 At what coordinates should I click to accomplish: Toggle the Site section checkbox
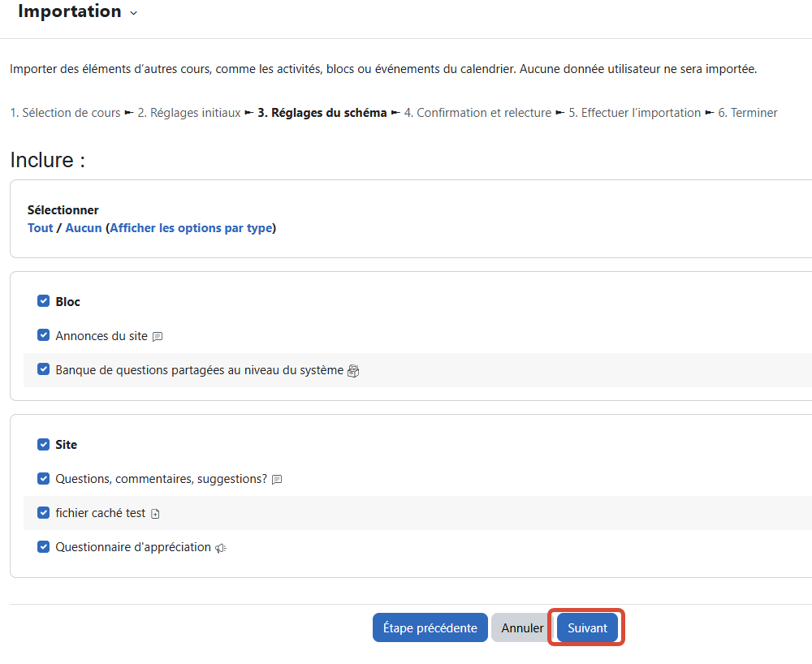(44, 445)
